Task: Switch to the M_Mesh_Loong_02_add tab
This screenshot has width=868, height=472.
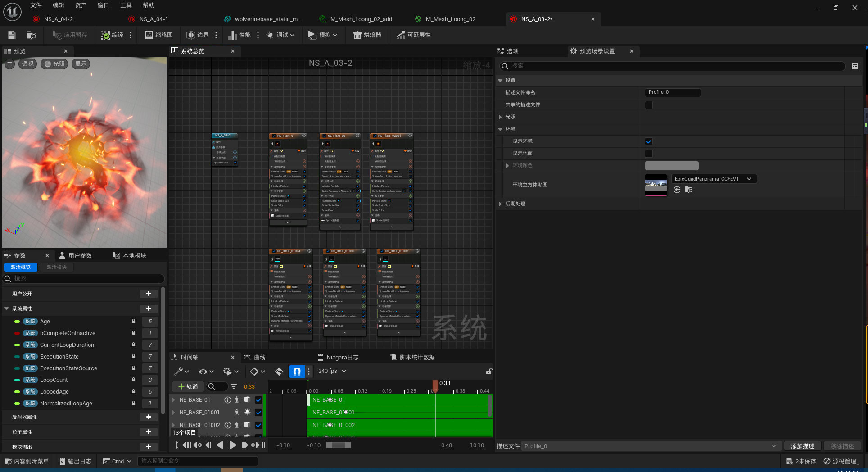Action: pos(361,19)
